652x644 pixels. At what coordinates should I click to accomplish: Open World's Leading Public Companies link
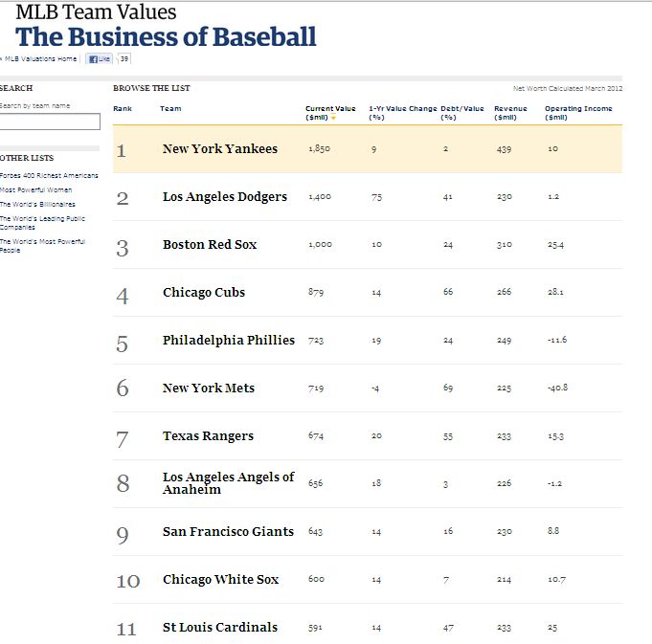(42, 223)
